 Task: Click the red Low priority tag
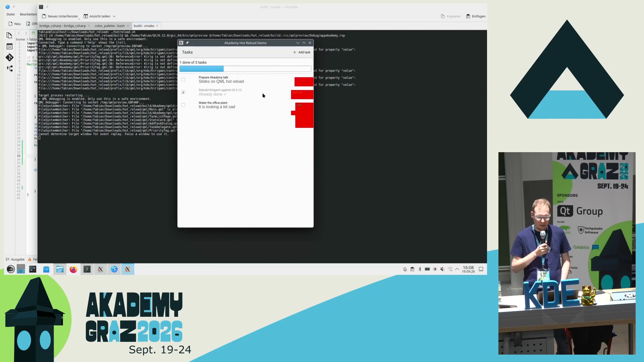[304, 115]
